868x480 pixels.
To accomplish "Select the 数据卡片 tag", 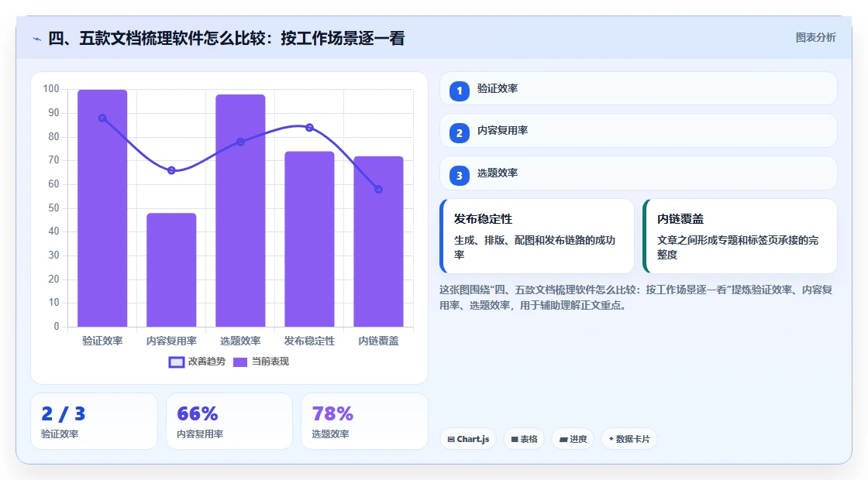I will [629, 439].
